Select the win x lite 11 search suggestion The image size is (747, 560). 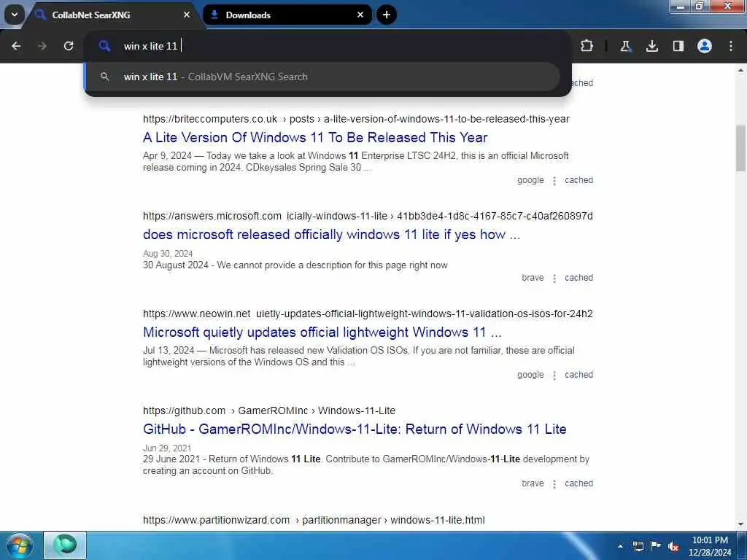[322, 77]
